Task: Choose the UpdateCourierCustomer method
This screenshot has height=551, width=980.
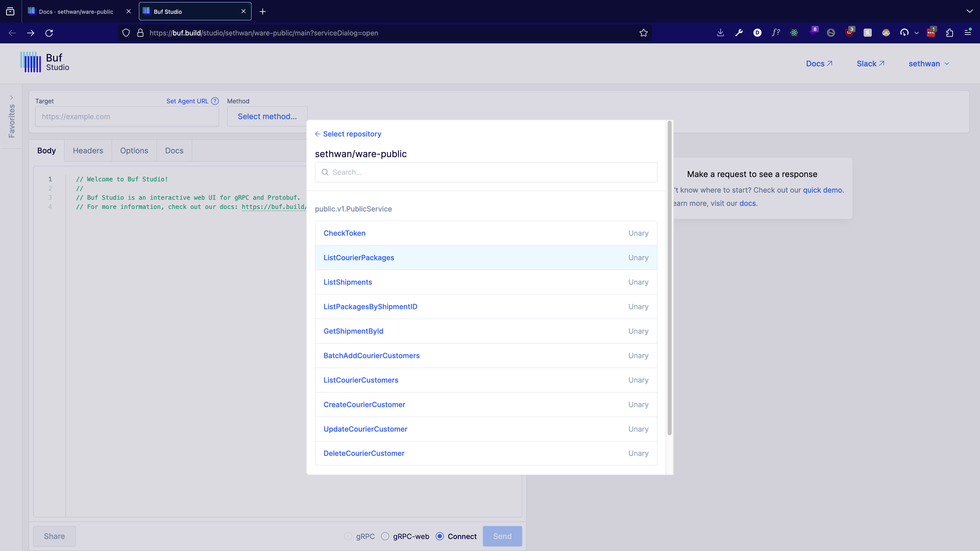Action: click(486, 429)
